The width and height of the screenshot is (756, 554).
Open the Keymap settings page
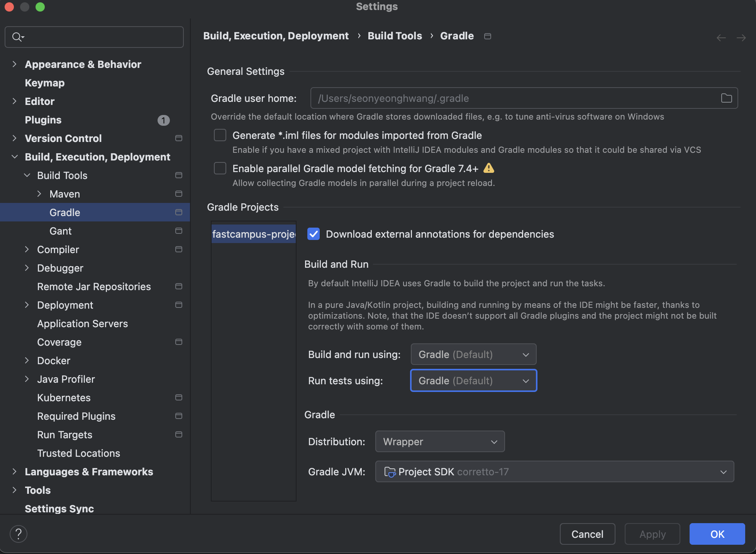pyautogui.click(x=44, y=83)
